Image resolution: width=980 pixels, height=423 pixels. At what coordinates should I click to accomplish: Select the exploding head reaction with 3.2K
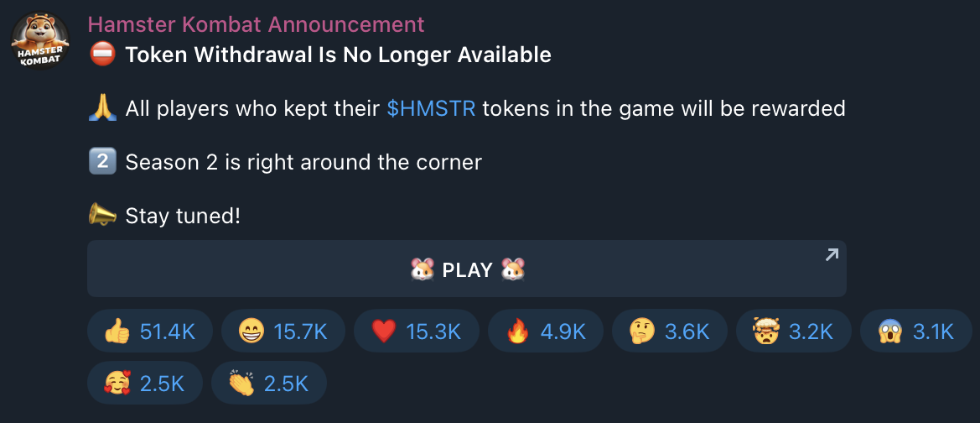coord(794,331)
